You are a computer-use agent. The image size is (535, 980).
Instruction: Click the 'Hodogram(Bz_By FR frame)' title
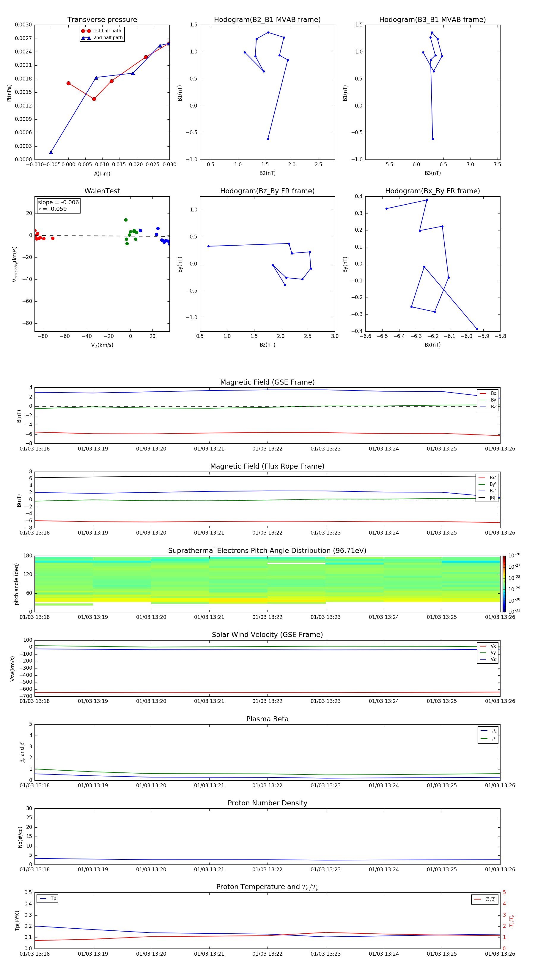(267, 191)
